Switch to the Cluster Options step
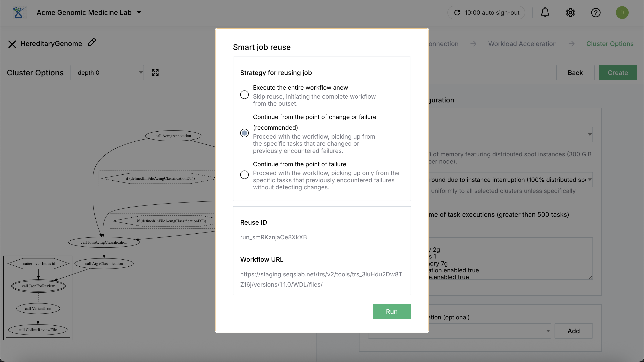This screenshot has width=644, height=362. [x=610, y=44]
